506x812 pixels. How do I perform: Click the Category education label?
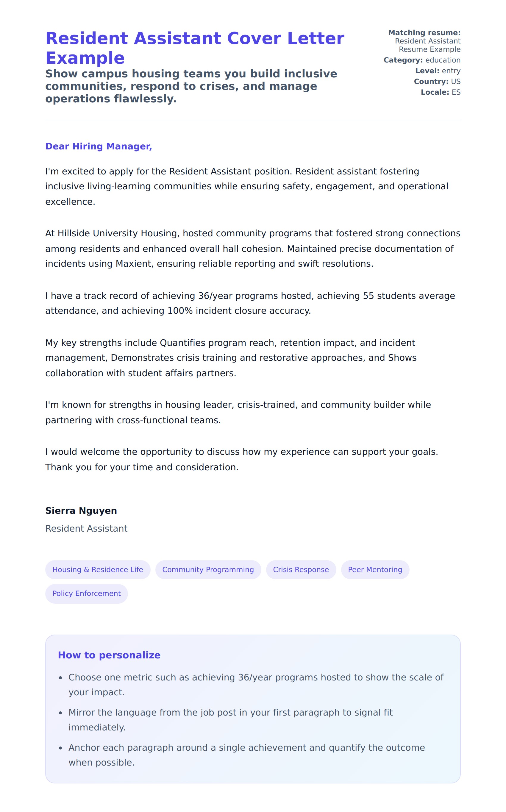click(422, 60)
